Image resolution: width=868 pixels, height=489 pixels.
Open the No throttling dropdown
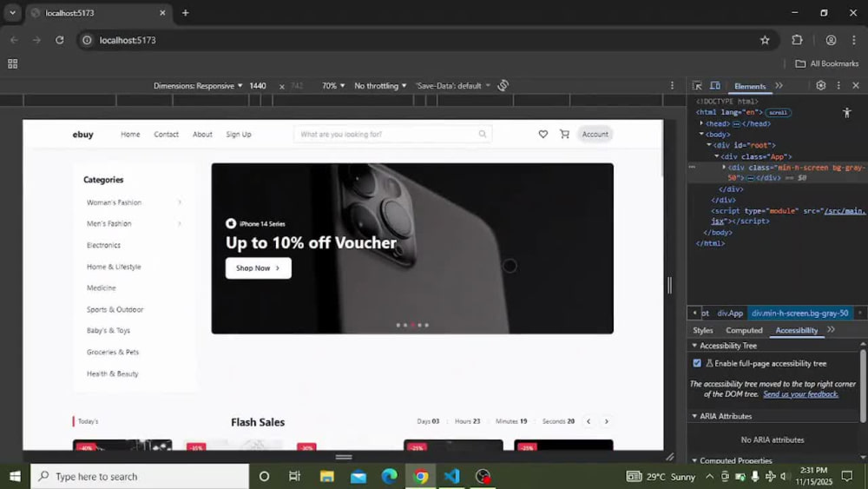click(380, 86)
